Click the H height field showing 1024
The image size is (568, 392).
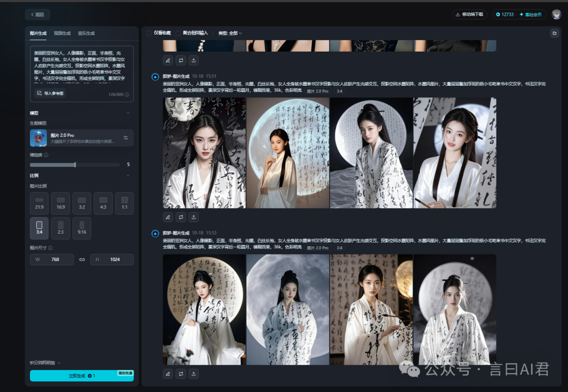[112, 259]
